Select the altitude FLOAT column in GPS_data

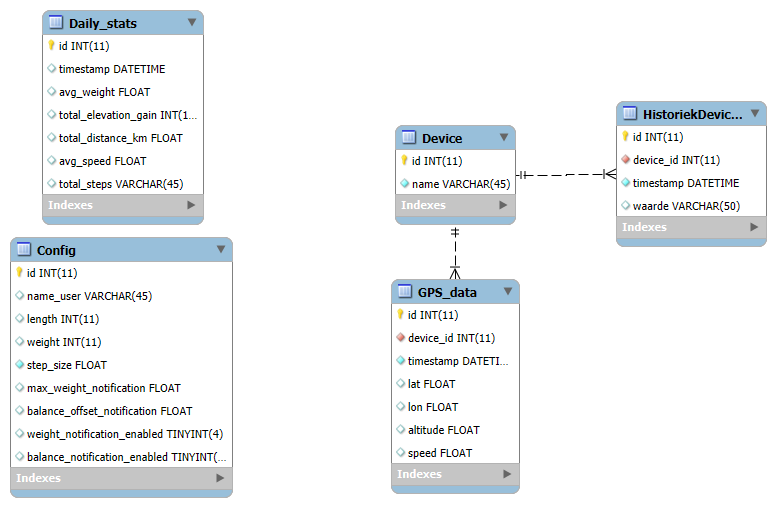[x=455, y=430]
